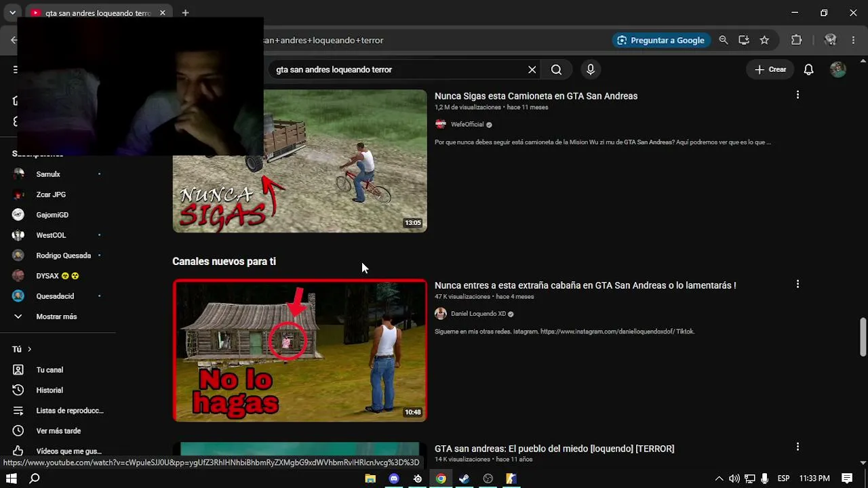
Task: Open Discord from taskbar
Action: [x=394, y=479]
